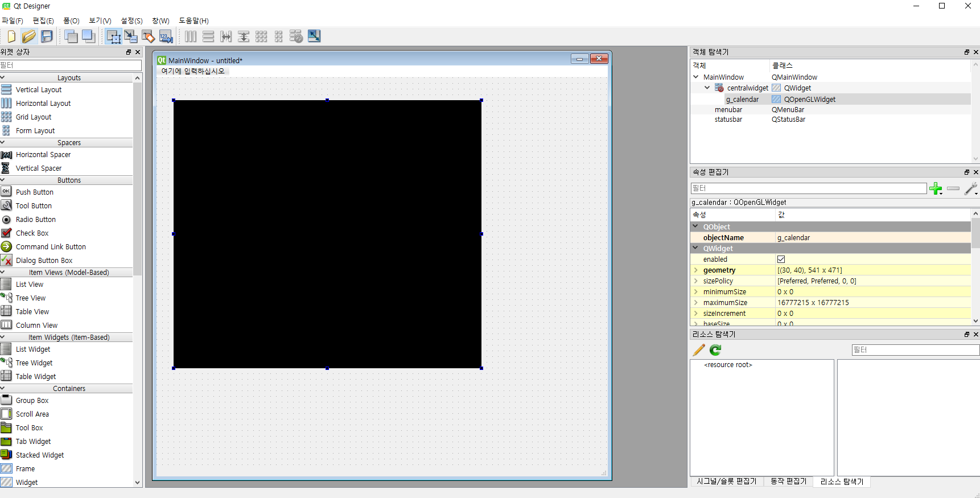This screenshot has width=980, height=498.
Task: Apply Lay Out Horizontally toolbar icon
Action: click(191, 36)
